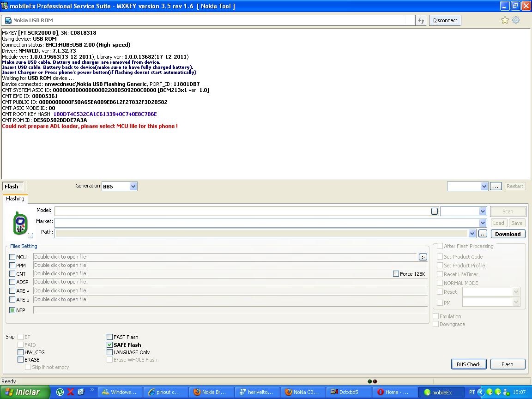532x399 pixels.
Task: Check Skip ERASE option
Action: [21, 360]
